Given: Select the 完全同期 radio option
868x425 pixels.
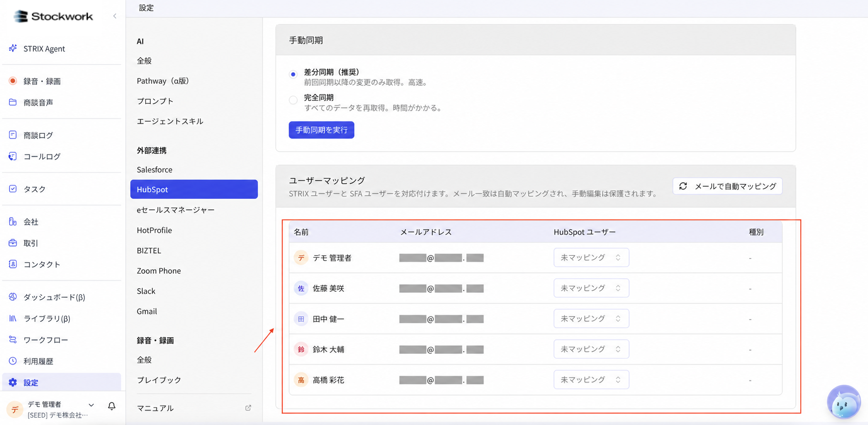Looking at the screenshot, I should [293, 100].
